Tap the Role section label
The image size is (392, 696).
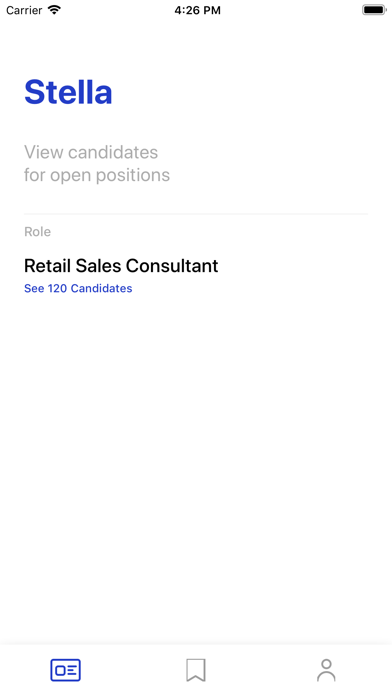point(37,232)
